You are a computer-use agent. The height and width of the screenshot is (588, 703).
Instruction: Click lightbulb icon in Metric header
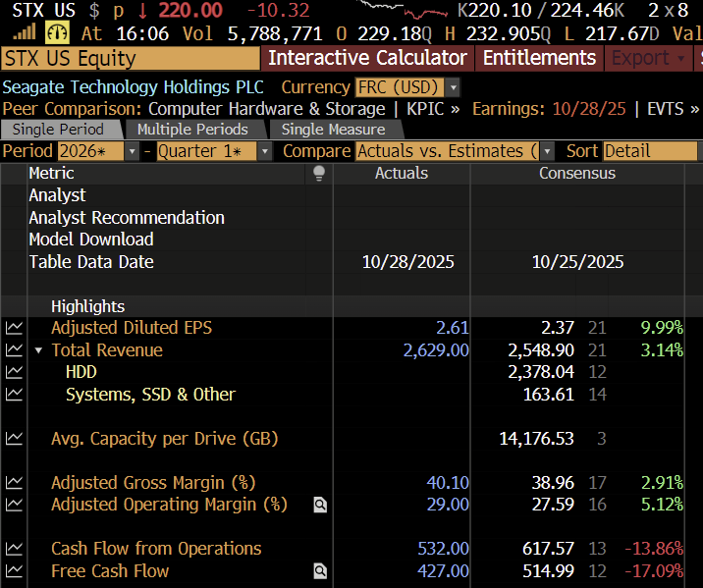coord(318,174)
